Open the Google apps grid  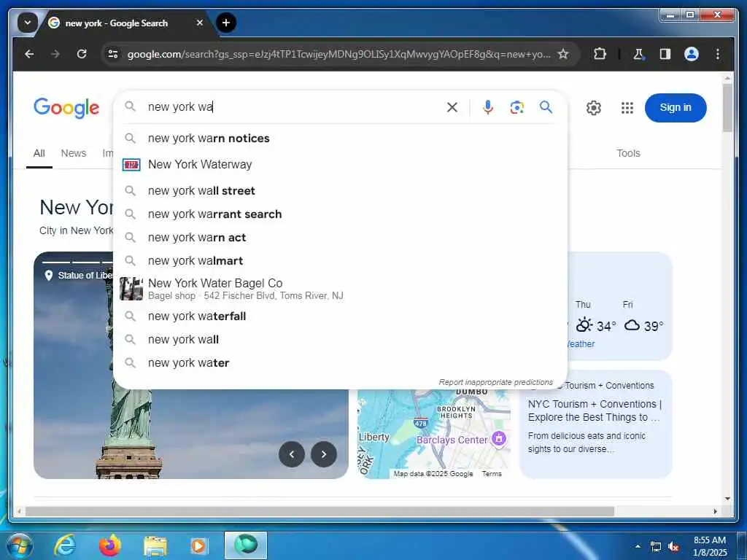point(627,108)
